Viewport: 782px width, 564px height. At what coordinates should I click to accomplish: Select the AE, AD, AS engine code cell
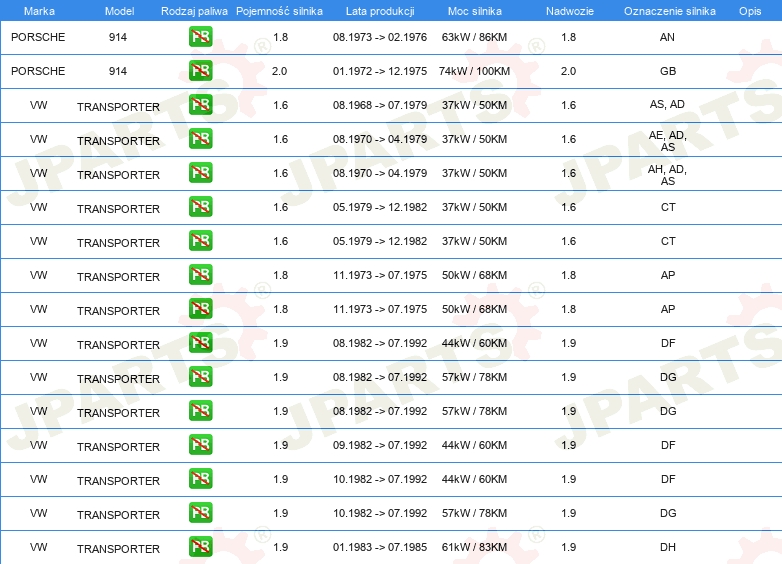[x=668, y=141]
